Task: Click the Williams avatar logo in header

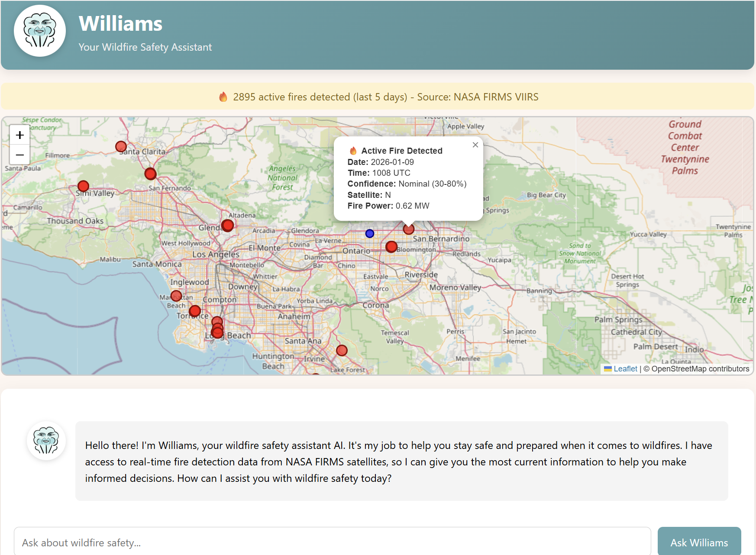Action: [x=40, y=31]
